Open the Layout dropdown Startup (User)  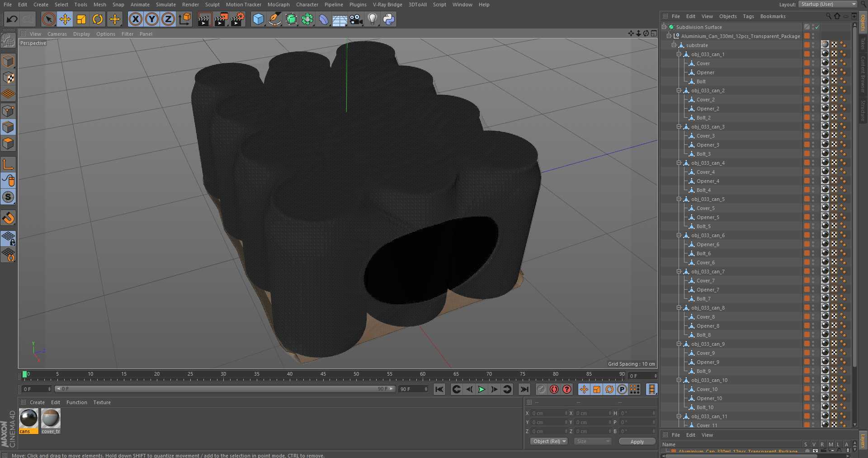(828, 4)
